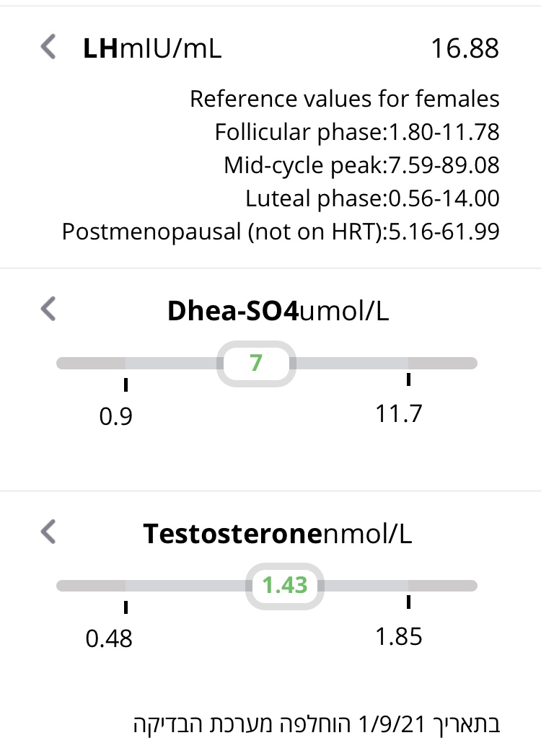Click the 'Reference values for females' heading
Screen dimensions: 541x756
[344, 99]
